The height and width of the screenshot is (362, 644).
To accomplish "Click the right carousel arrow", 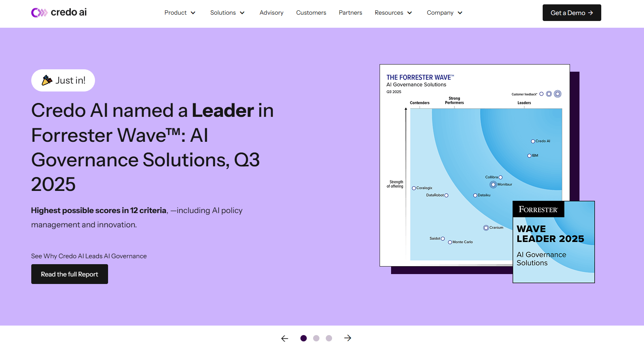I will pos(347,338).
